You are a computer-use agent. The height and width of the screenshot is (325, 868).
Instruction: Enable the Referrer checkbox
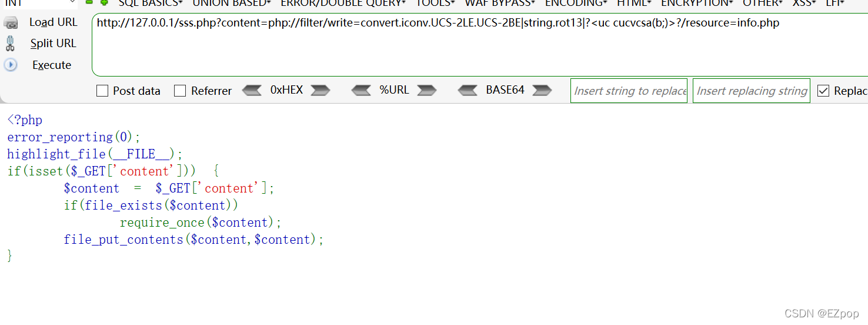click(x=180, y=91)
